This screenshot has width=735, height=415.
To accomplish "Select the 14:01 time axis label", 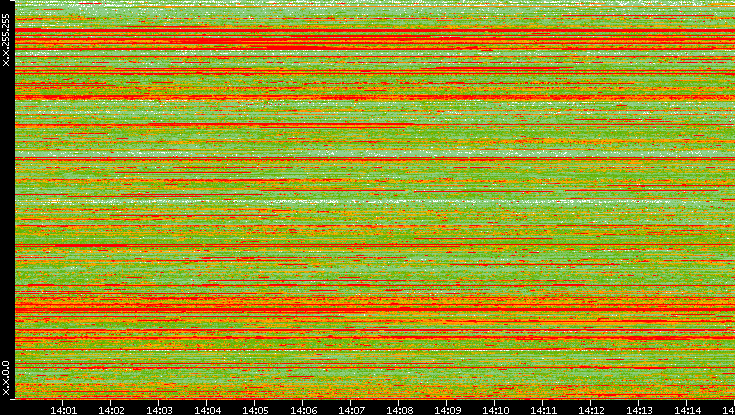I will 63,410.
